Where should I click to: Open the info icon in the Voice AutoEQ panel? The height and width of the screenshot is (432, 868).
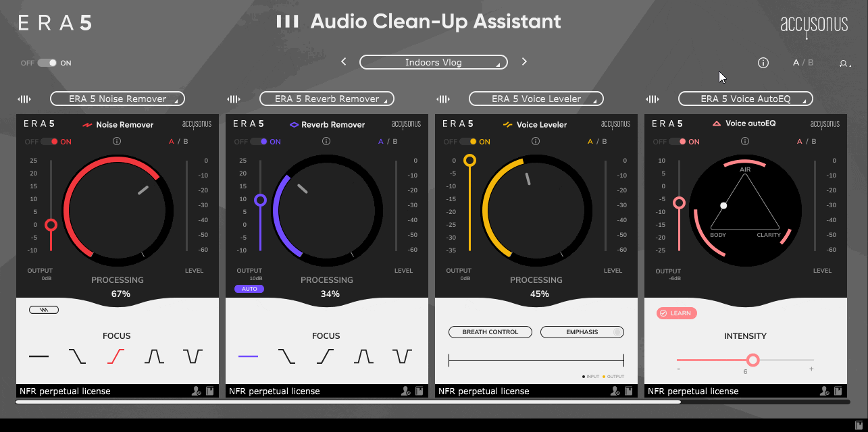[745, 142]
